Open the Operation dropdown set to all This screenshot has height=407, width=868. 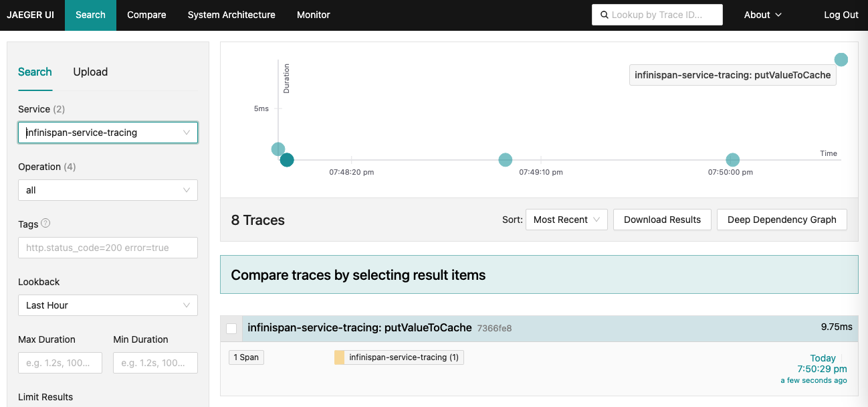point(108,190)
